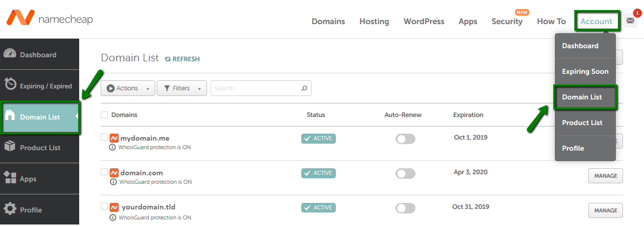Click MANAGE button for domain.com
The height and width of the screenshot is (226, 644).
[x=605, y=176]
